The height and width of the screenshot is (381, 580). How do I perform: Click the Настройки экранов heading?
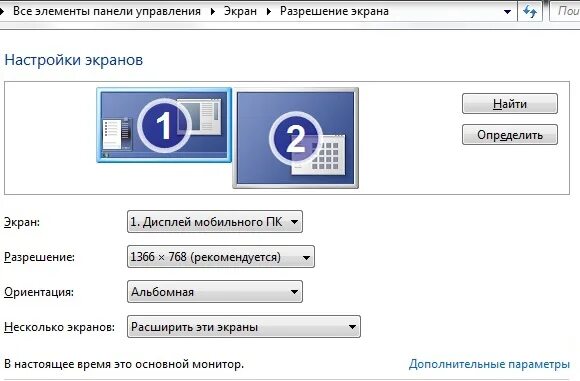tap(74, 60)
